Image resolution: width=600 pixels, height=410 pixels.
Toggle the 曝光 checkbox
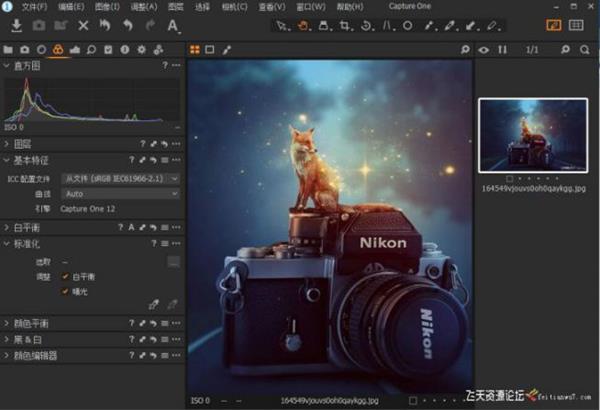pyautogui.click(x=66, y=291)
